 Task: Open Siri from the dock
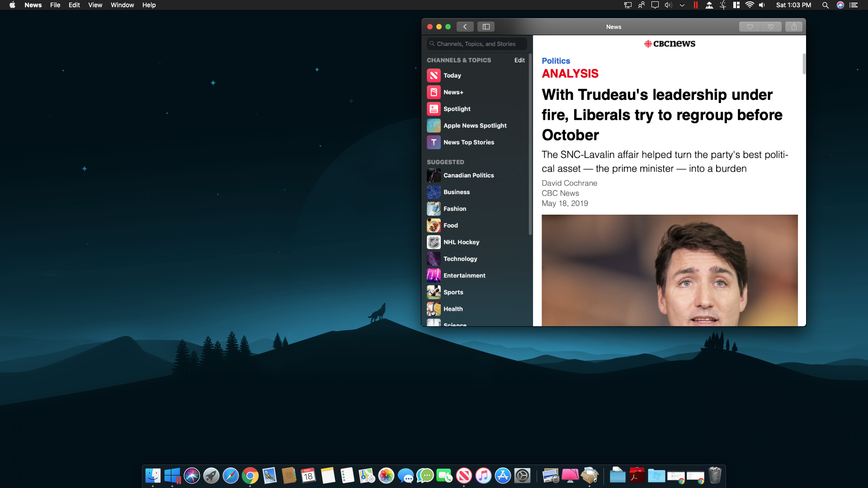(x=192, y=475)
